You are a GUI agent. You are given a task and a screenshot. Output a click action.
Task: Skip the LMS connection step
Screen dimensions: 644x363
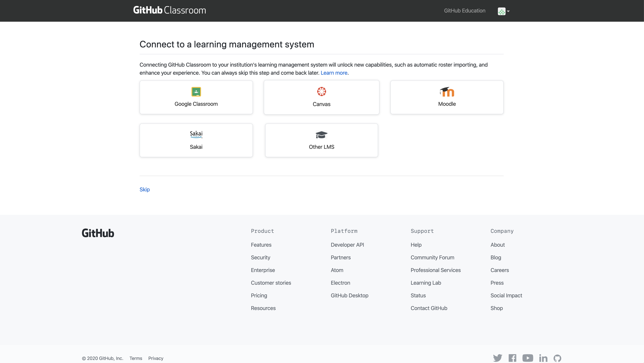point(145,189)
